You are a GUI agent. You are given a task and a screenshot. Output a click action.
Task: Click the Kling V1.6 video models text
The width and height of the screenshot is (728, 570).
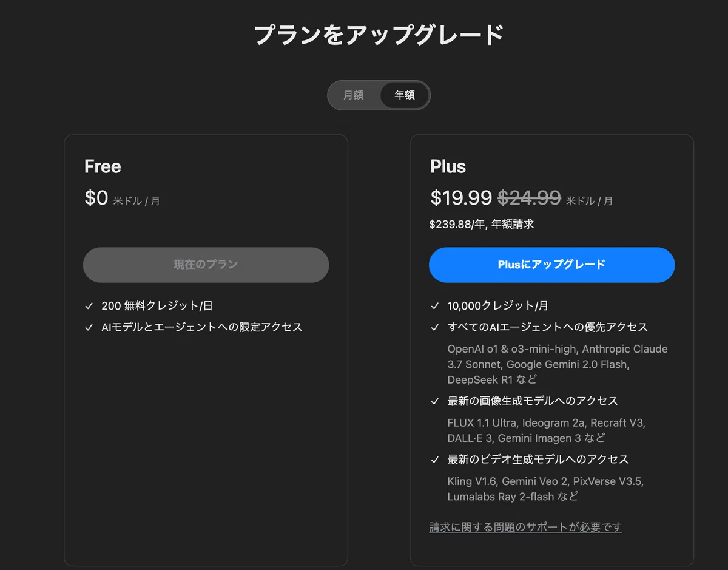point(545,489)
